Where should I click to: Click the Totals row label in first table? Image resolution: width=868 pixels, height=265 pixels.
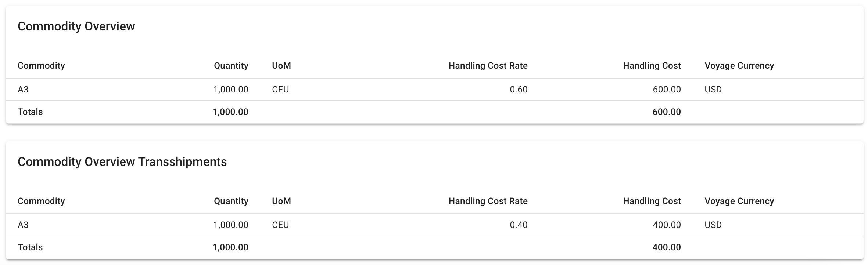[x=30, y=112]
